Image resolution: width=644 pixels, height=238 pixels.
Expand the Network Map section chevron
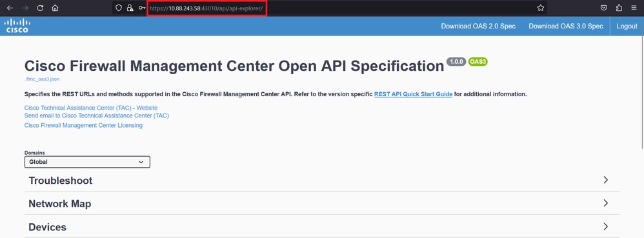pyautogui.click(x=605, y=203)
